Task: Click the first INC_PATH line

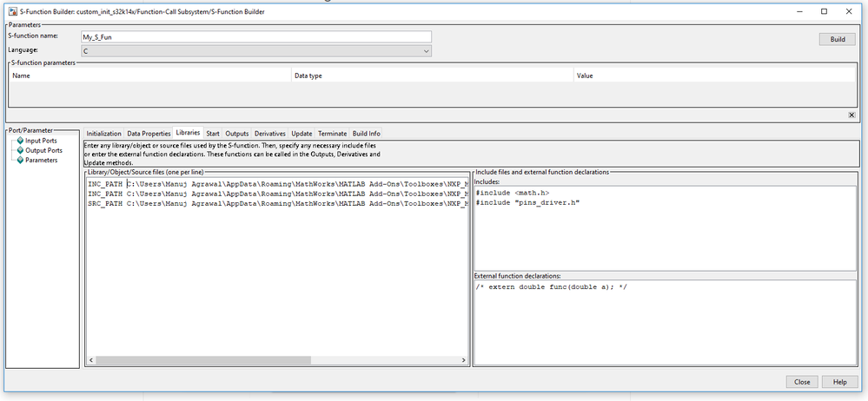Action: [x=278, y=184]
